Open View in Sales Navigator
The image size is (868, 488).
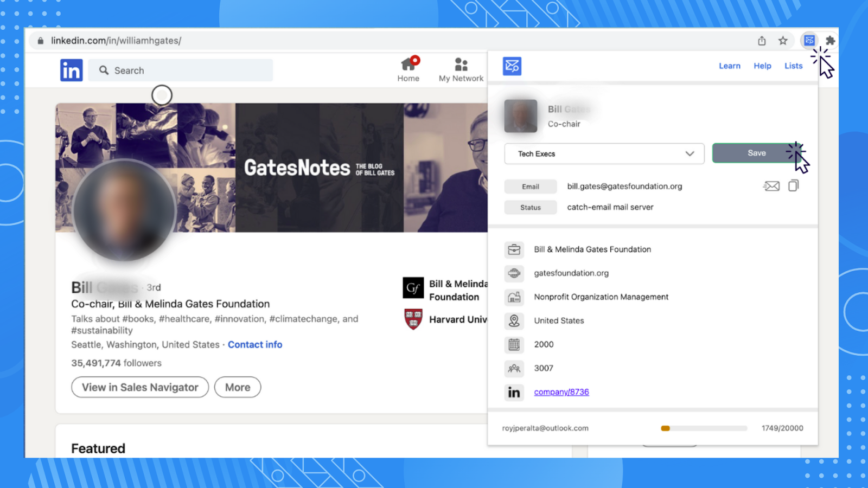coord(140,387)
